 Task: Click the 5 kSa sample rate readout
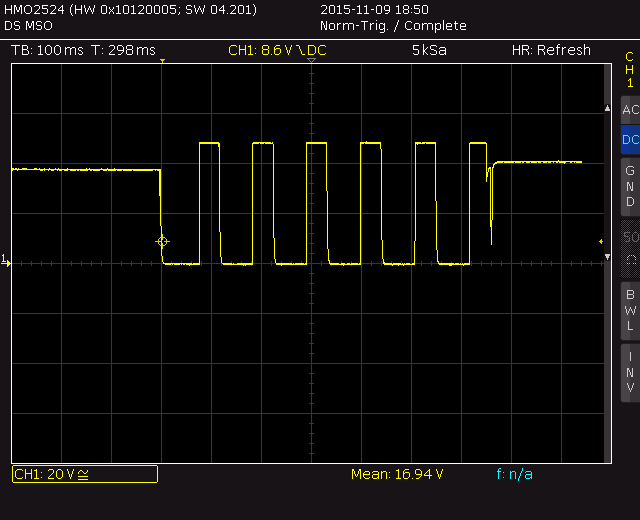pos(429,50)
